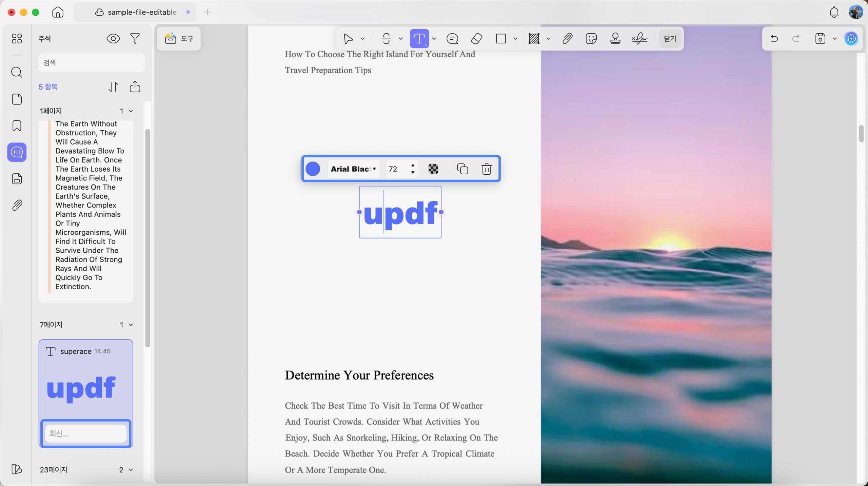Sort the comments with the sort arrows icon
868x486 pixels.
point(113,87)
